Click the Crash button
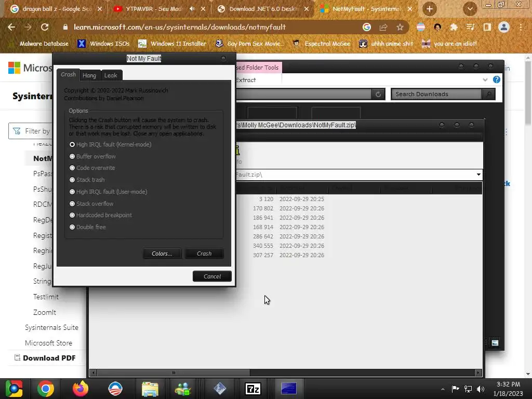This screenshot has width=532, height=399. point(204,254)
